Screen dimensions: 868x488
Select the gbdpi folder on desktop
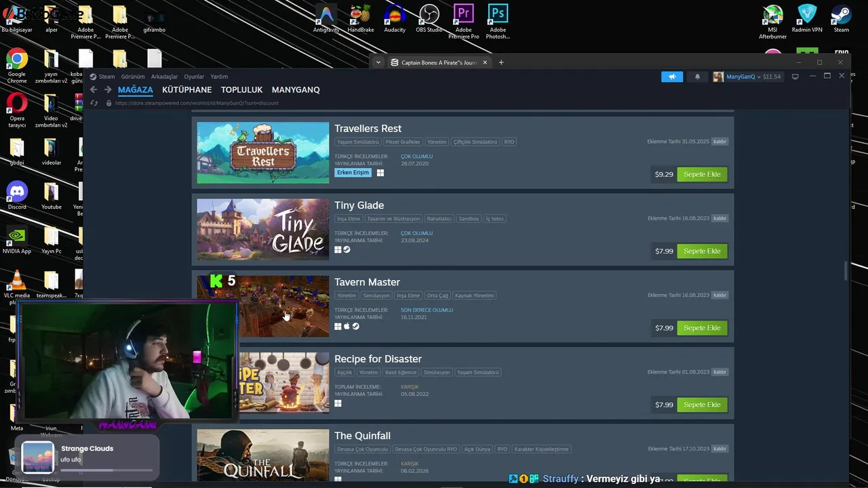pos(17,150)
